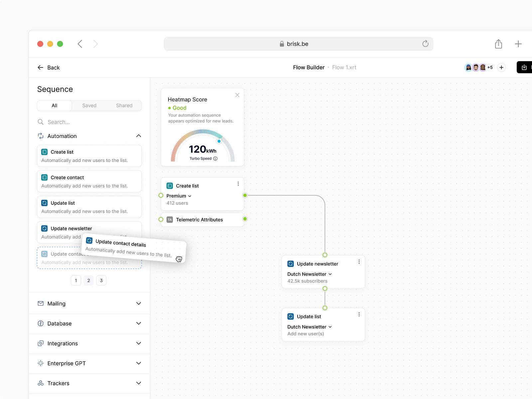This screenshot has width=532, height=399.
Task: Click the Enterprise GPT sparkle icon
Action: 41,363
